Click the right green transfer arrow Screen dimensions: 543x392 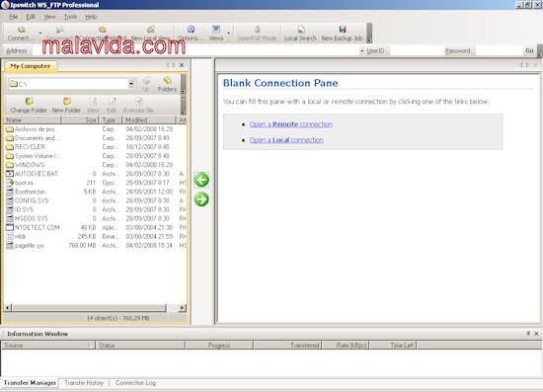201,199
